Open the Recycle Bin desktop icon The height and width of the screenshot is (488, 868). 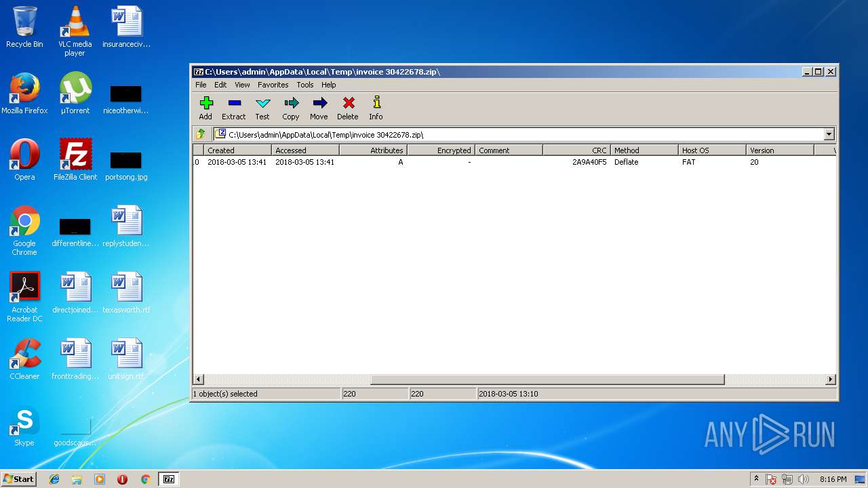pyautogui.click(x=24, y=27)
